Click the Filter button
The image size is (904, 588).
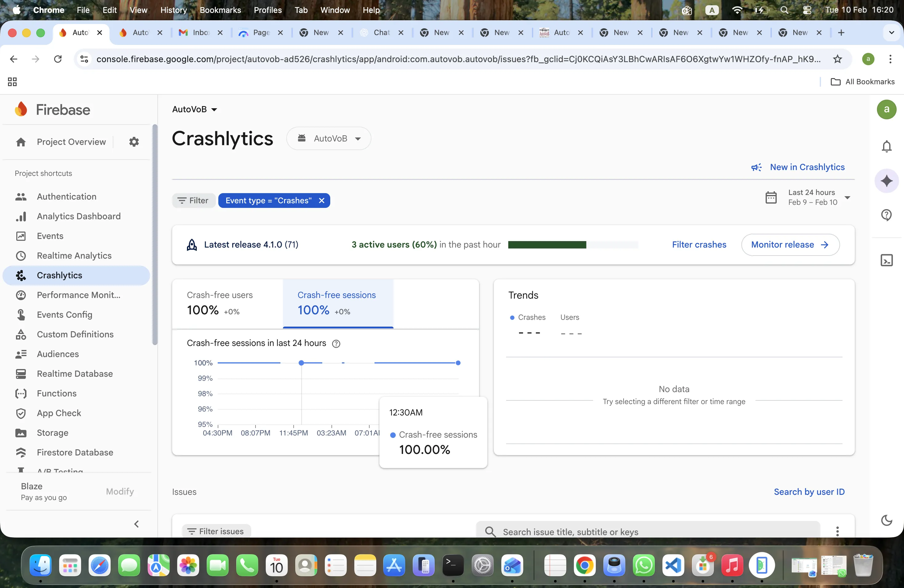pos(194,201)
